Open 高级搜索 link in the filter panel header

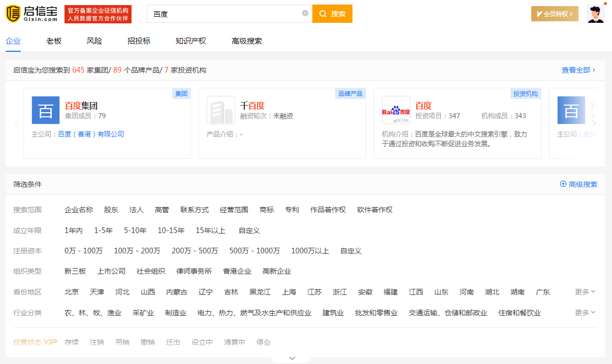coord(578,184)
